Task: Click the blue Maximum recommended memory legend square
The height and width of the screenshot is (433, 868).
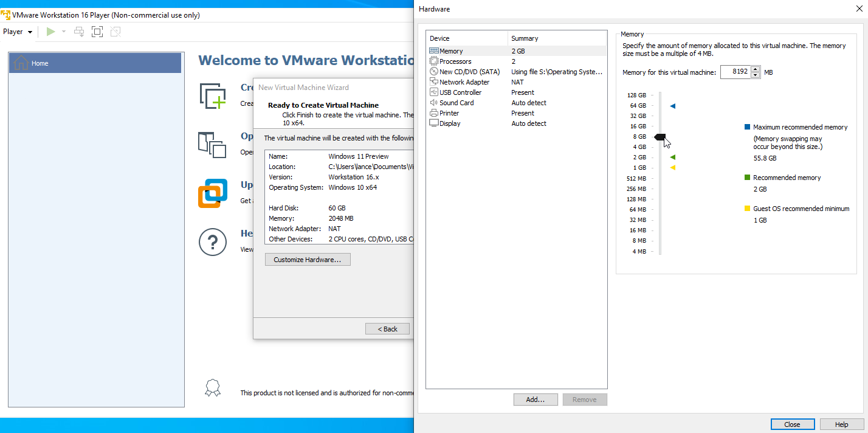Action: pyautogui.click(x=747, y=127)
